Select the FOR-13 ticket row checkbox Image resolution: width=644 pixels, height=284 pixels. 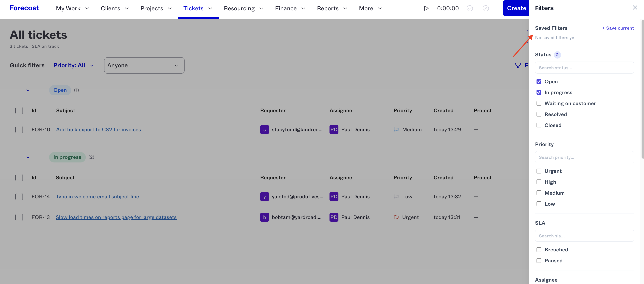click(x=19, y=217)
